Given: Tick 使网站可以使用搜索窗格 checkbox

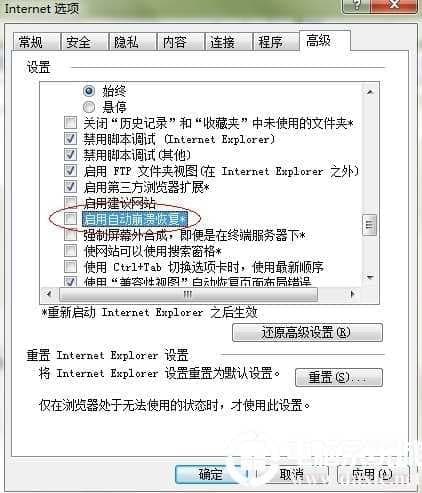Looking at the screenshot, I should (x=70, y=251).
